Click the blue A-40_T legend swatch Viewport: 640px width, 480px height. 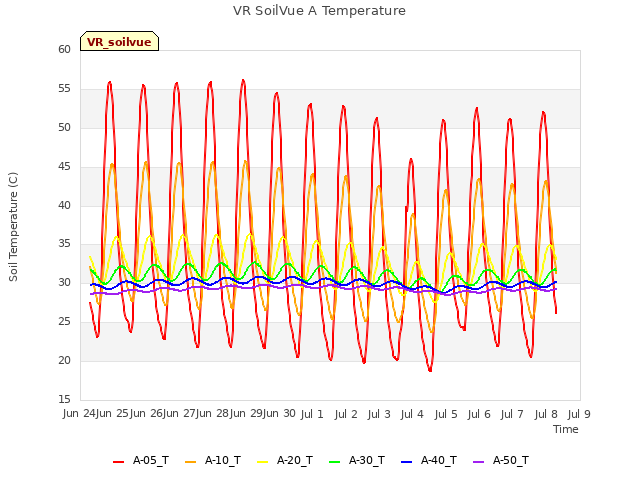(407, 462)
